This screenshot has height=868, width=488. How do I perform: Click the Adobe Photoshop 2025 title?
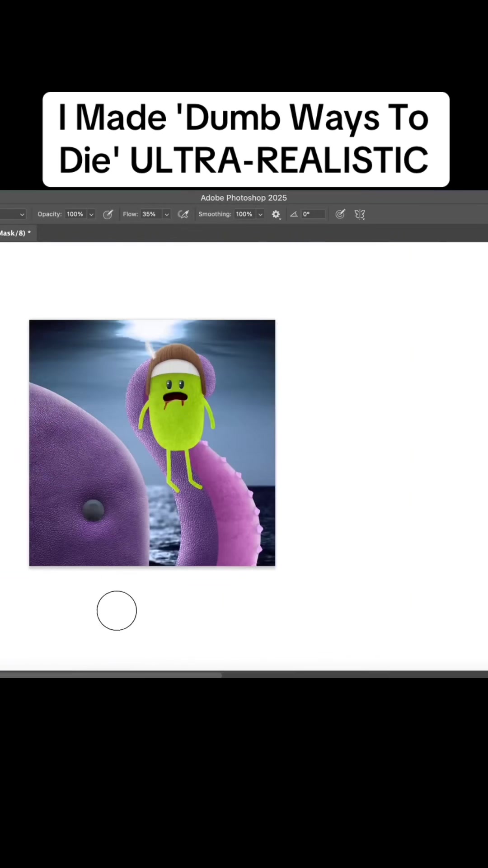click(244, 198)
